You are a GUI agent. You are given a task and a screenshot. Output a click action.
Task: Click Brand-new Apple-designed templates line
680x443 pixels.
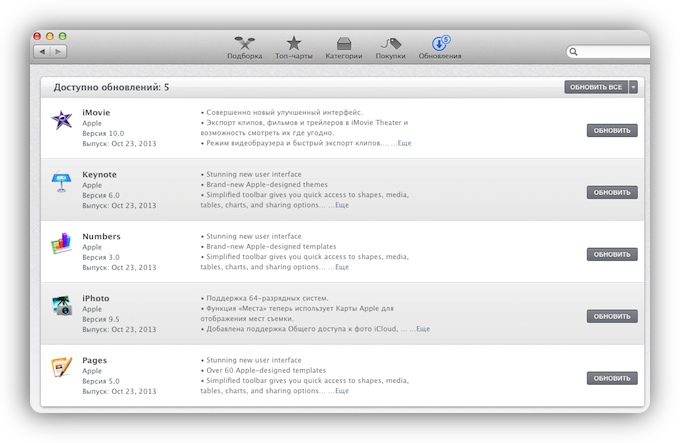click(x=271, y=247)
